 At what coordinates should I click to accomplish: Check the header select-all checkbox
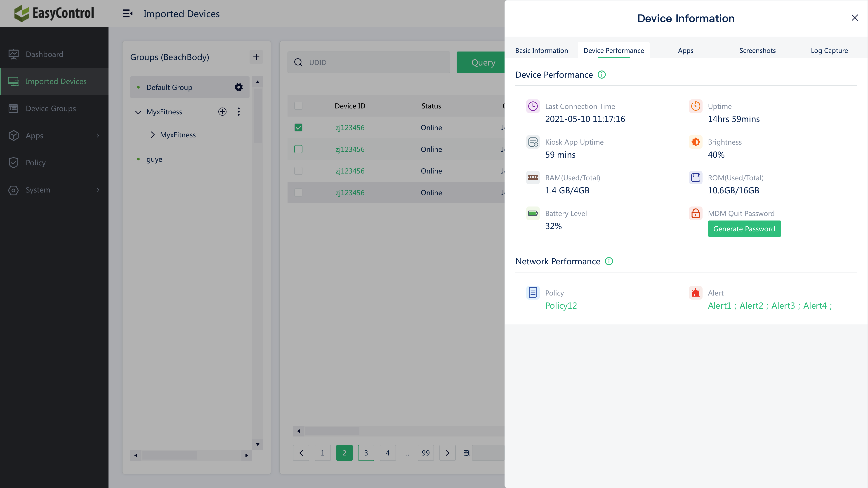tap(298, 106)
